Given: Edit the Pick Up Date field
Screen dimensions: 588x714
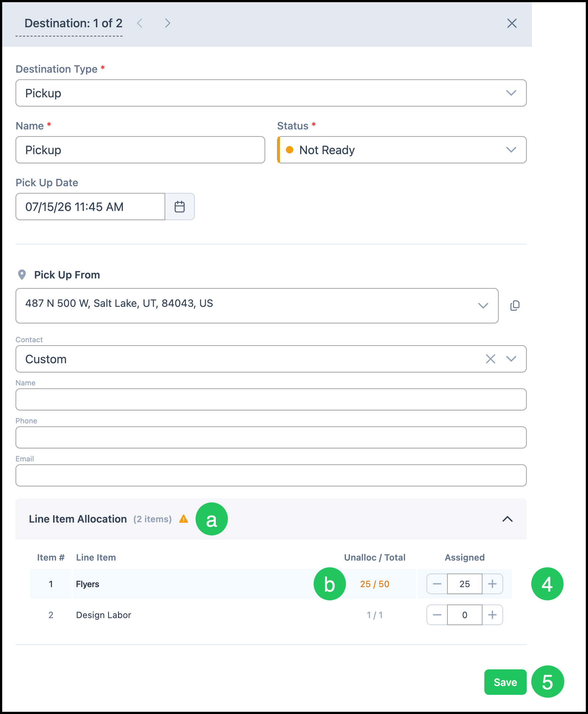Looking at the screenshot, I should click(90, 207).
